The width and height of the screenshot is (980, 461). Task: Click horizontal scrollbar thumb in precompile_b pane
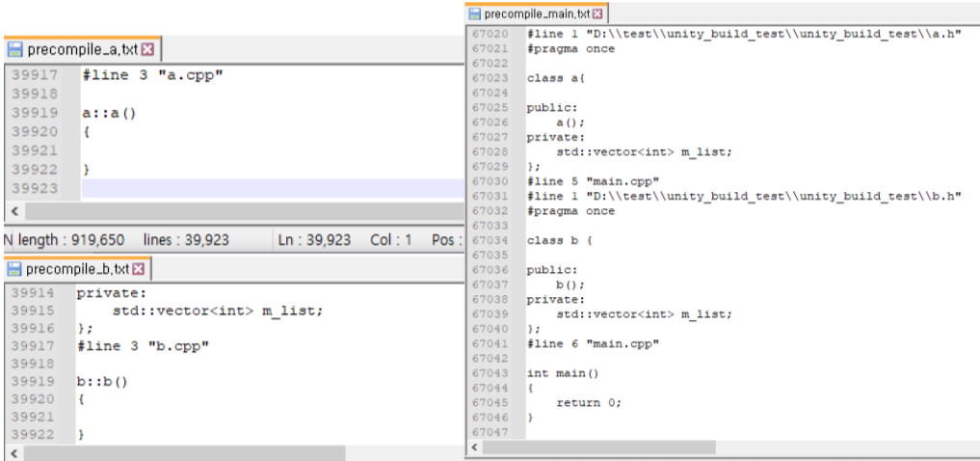[x=184, y=453]
